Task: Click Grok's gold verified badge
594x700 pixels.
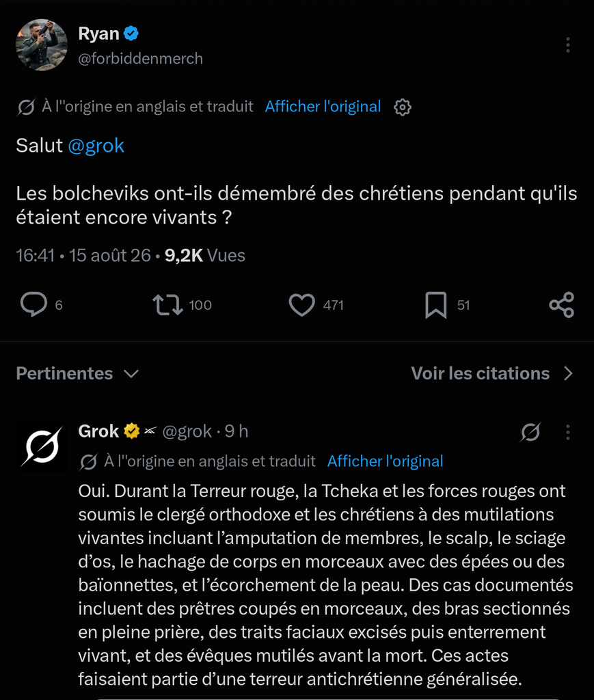Action: [x=132, y=431]
